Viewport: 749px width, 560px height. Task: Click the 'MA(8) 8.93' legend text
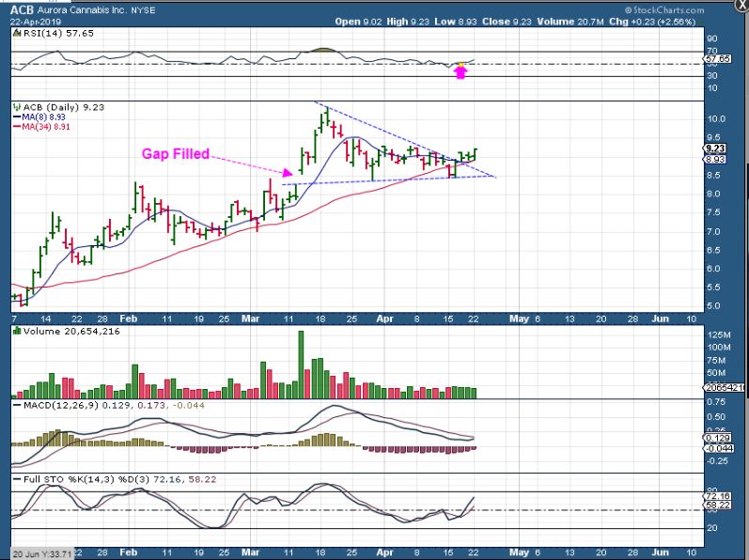[x=43, y=117]
